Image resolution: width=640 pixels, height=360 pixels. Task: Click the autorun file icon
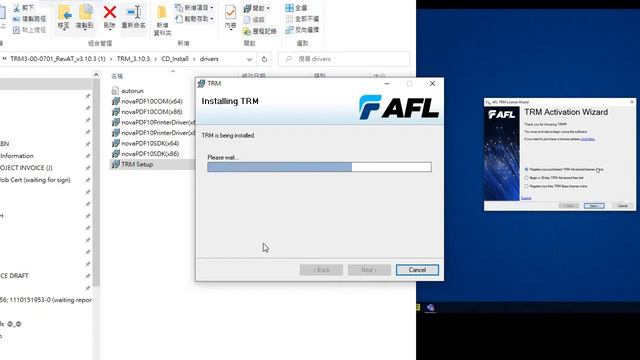click(115, 91)
